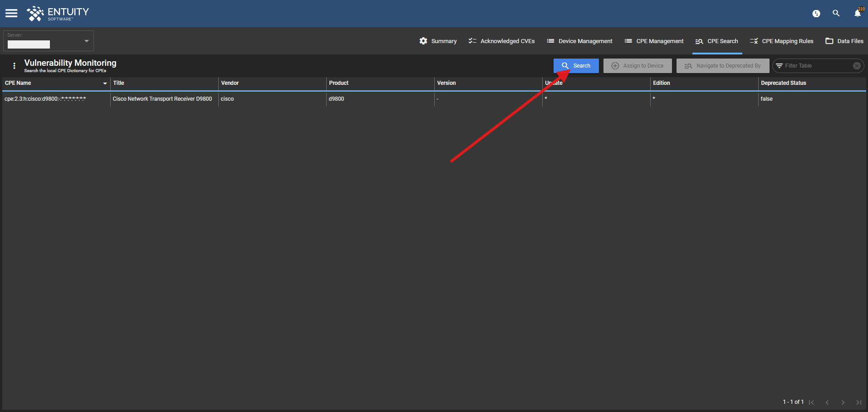Select the CPE Management tab
Viewport: 868px width, 412px height.
coord(654,41)
